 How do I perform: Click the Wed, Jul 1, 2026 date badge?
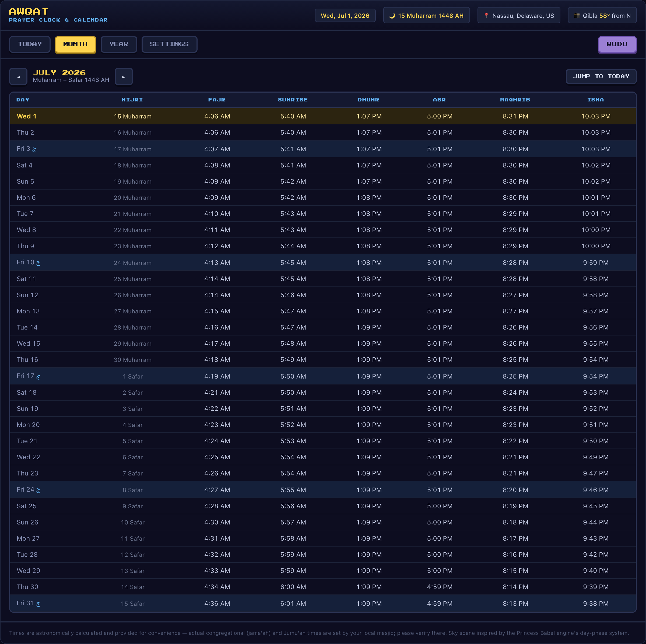point(345,15)
